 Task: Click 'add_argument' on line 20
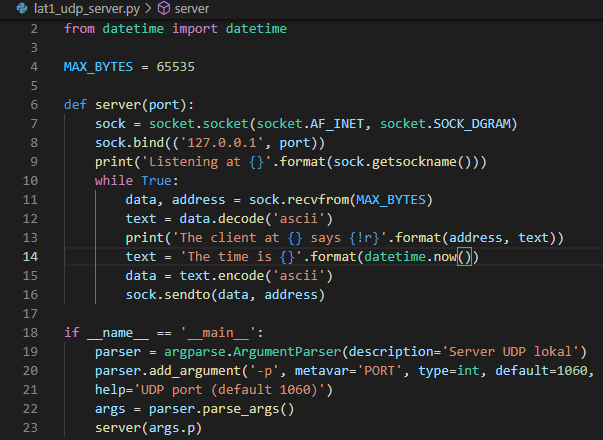tap(195, 371)
